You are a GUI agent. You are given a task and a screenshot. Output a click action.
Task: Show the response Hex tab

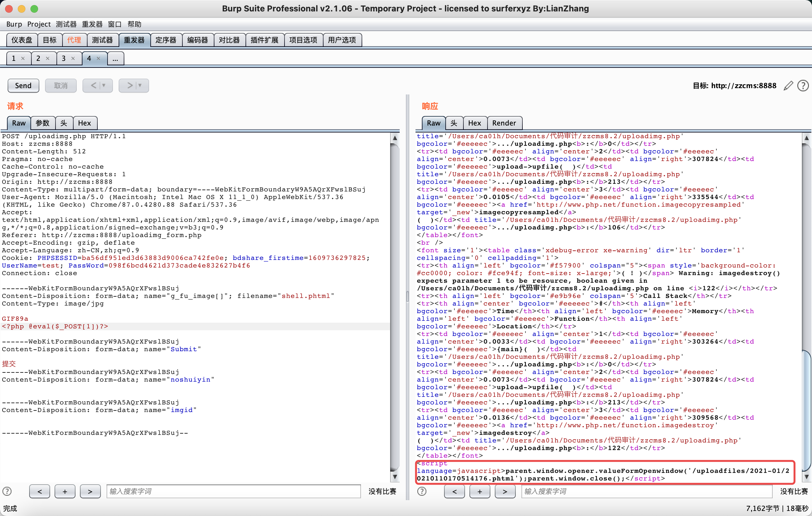click(x=475, y=123)
